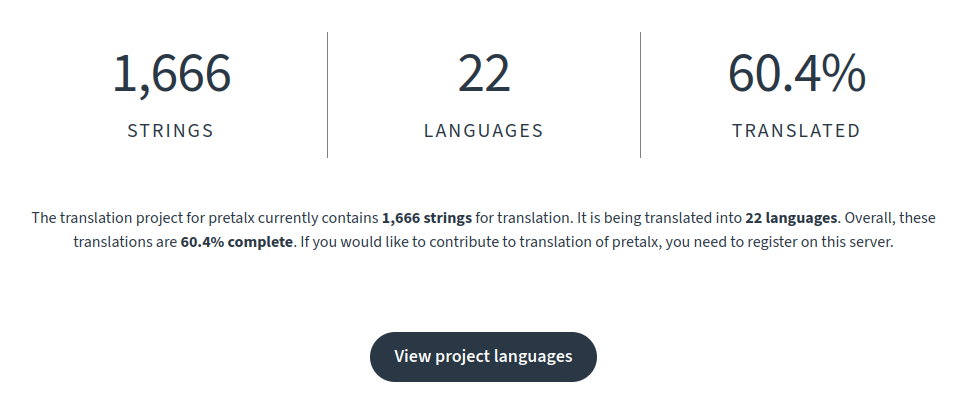Click the large 22 languages number
The width and height of the screenshot is (974, 411).
pyautogui.click(x=484, y=75)
